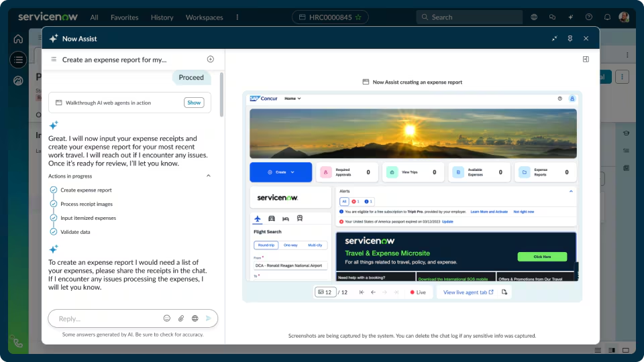Viewport: 644px width, 362px height.
Task: Open conversation list hamburger icon in chat
Action: pos(54,60)
